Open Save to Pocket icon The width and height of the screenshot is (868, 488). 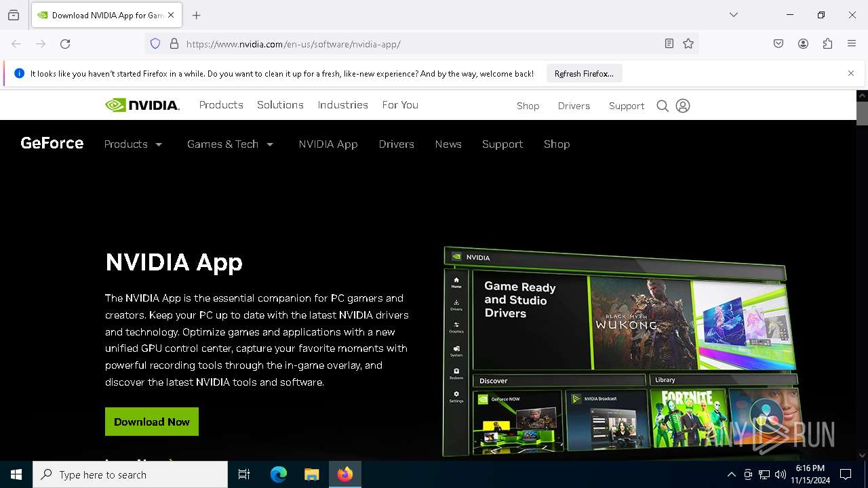(x=778, y=44)
